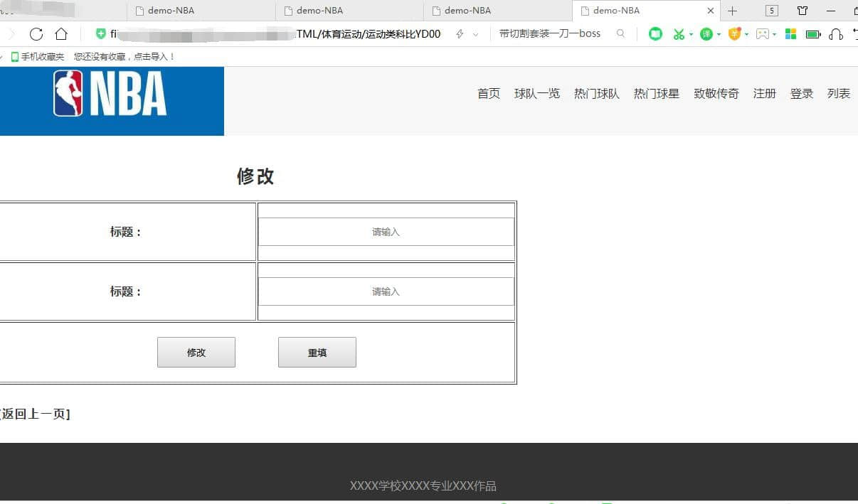This screenshot has width=858, height=504.
Task: Click the green translate icon
Action: click(706, 34)
